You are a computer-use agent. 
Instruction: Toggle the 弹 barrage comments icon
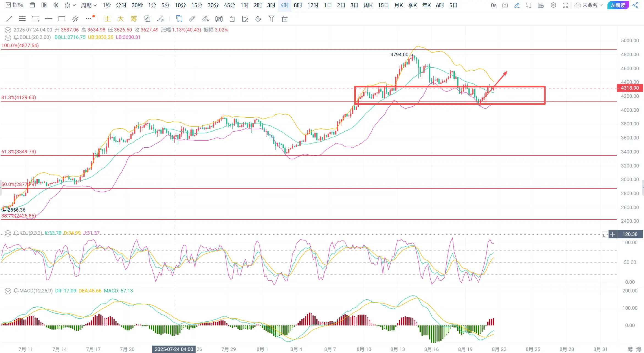tap(541, 5)
